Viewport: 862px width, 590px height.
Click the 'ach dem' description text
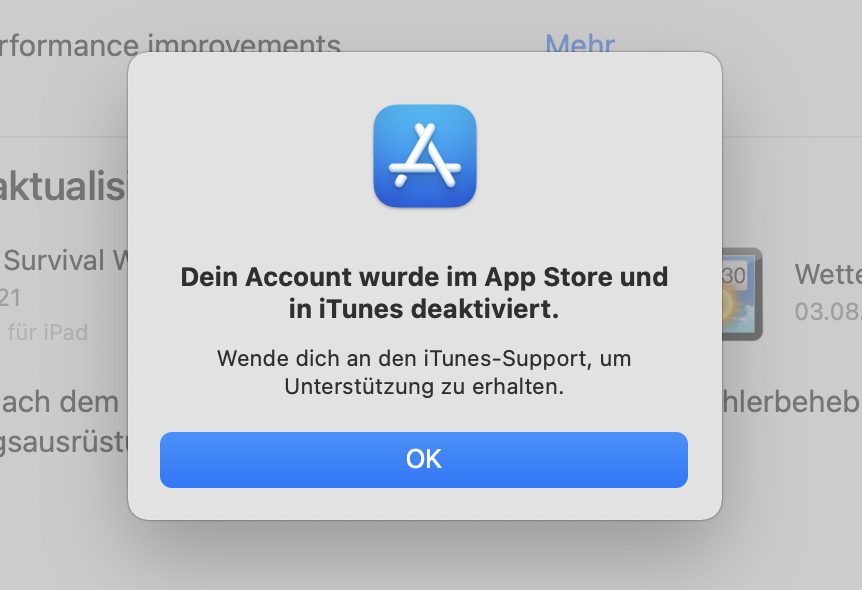click(x=59, y=402)
